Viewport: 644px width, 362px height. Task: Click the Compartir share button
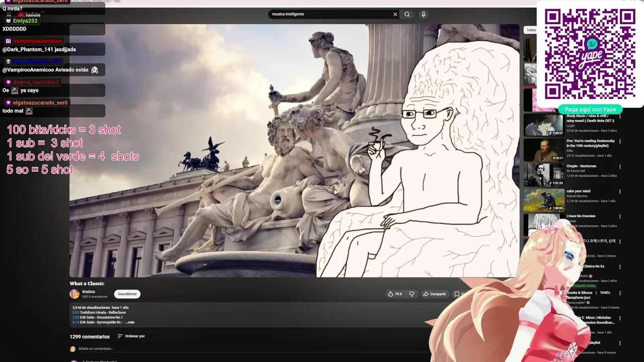435,294
